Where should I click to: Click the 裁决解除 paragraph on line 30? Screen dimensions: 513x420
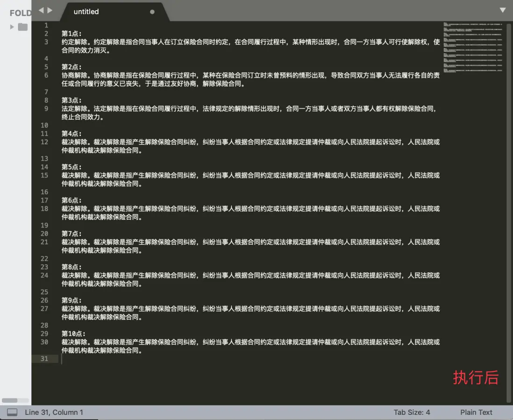[250, 346]
